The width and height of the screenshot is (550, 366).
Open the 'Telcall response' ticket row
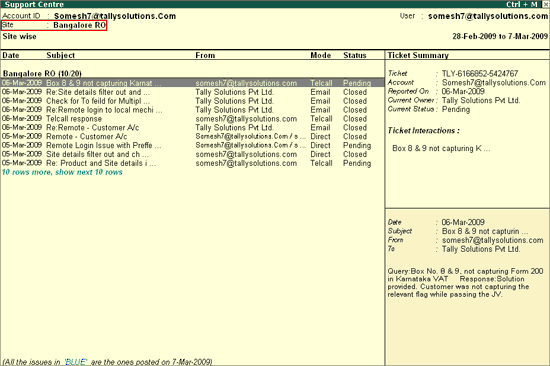pyautogui.click(x=192, y=119)
